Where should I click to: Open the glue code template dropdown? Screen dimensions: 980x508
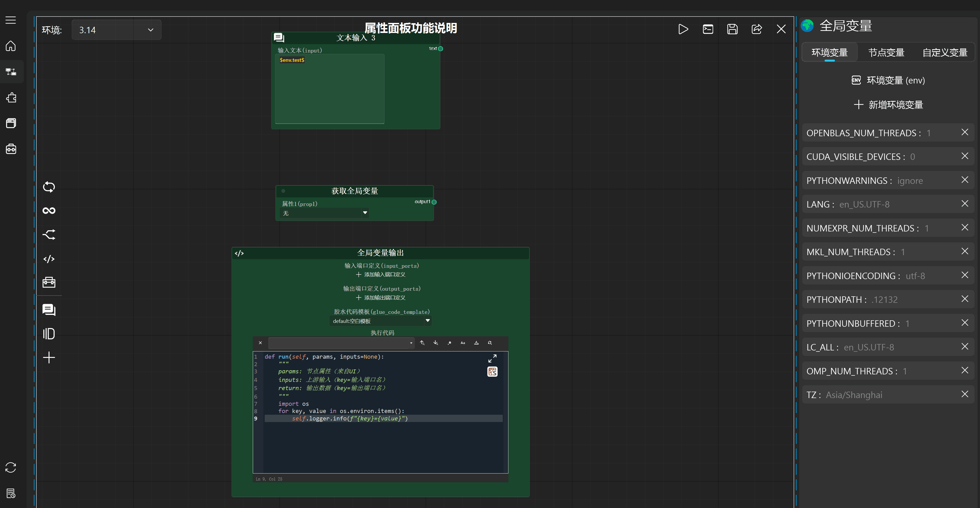click(x=380, y=321)
